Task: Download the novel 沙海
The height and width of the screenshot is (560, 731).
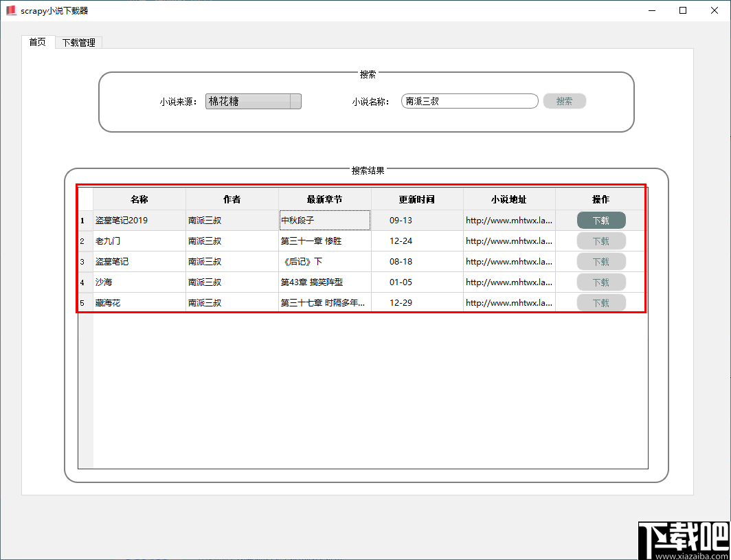Action: point(600,282)
